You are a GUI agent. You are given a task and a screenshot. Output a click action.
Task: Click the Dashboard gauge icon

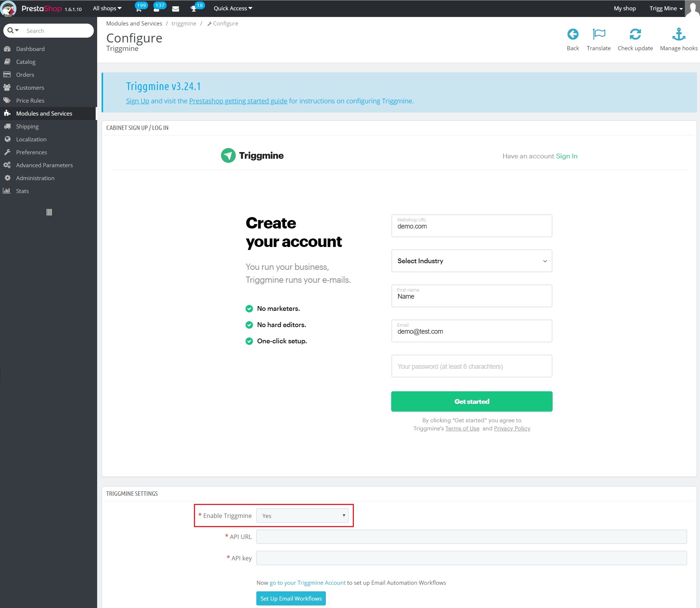pos(7,49)
